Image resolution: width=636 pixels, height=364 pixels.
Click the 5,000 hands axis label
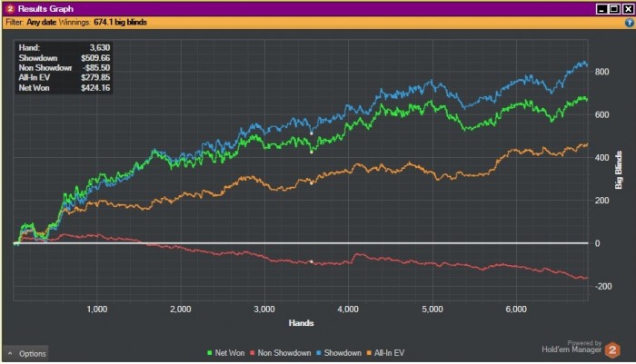[432, 310]
